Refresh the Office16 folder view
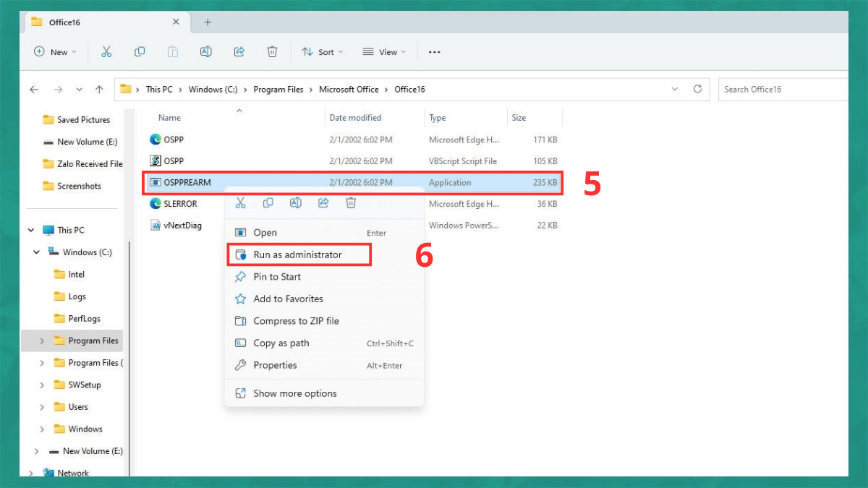Image resolution: width=868 pixels, height=488 pixels. (x=697, y=89)
